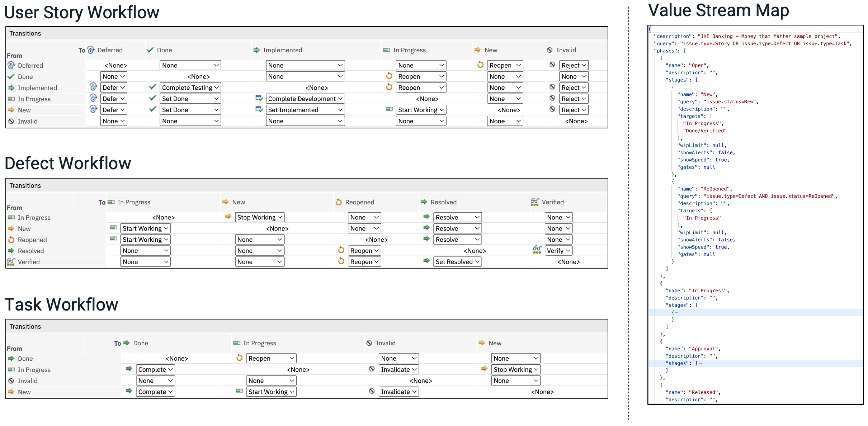
Task: Click Implemented row label in User Story table
Action: pyautogui.click(x=37, y=88)
